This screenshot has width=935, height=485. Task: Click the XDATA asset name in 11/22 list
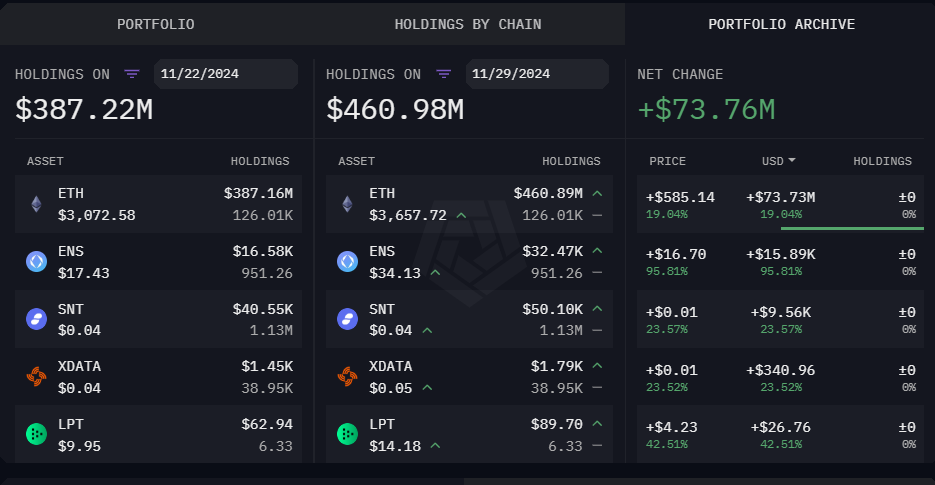(79, 366)
